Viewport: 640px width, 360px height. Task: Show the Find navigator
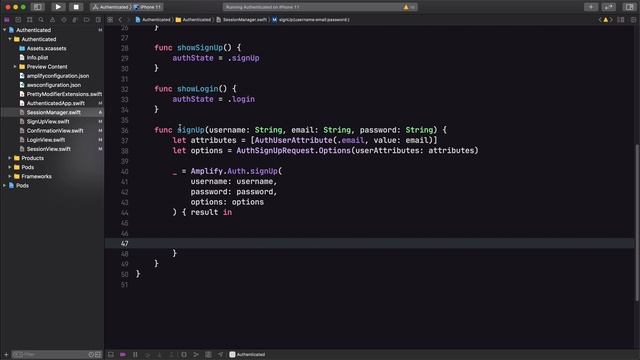tap(41, 20)
